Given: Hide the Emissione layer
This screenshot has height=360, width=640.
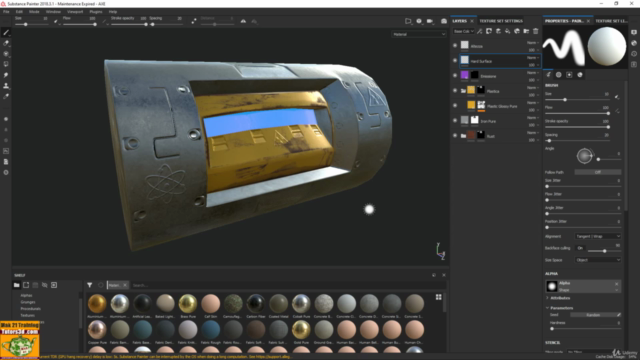Looking at the screenshot, I should (455, 76).
